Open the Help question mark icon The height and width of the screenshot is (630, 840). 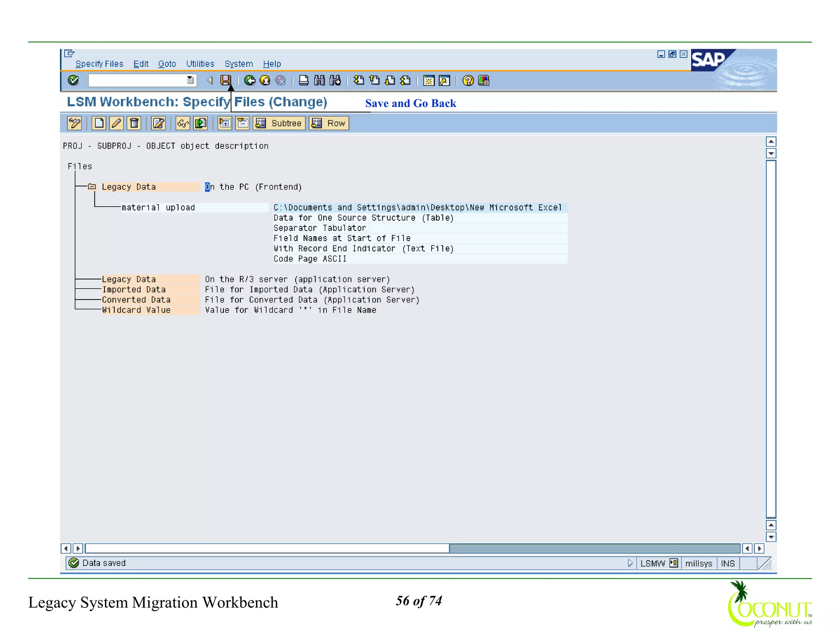(x=468, y=80)
